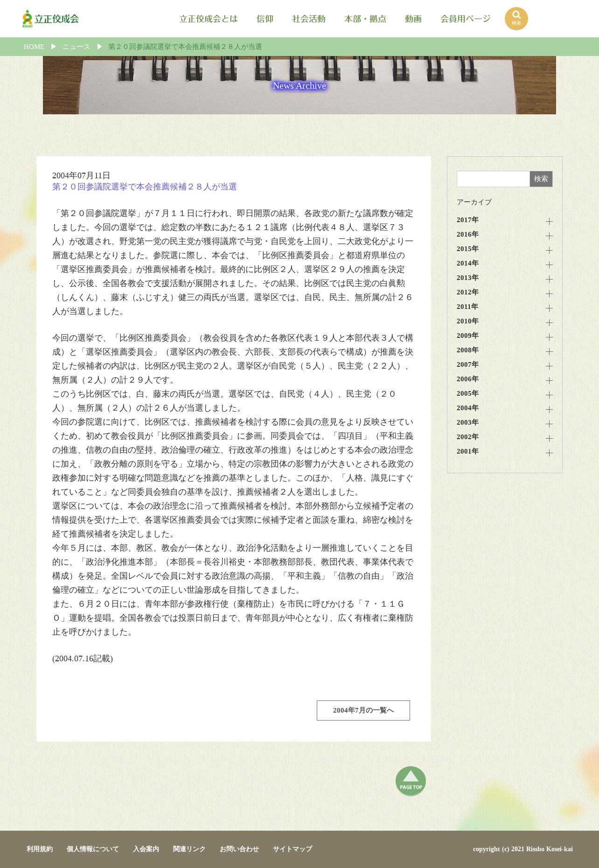This screenshot has width=599, height=868.
Task: Open the 信仰 menu item
Action: click(x=265, y=19)
